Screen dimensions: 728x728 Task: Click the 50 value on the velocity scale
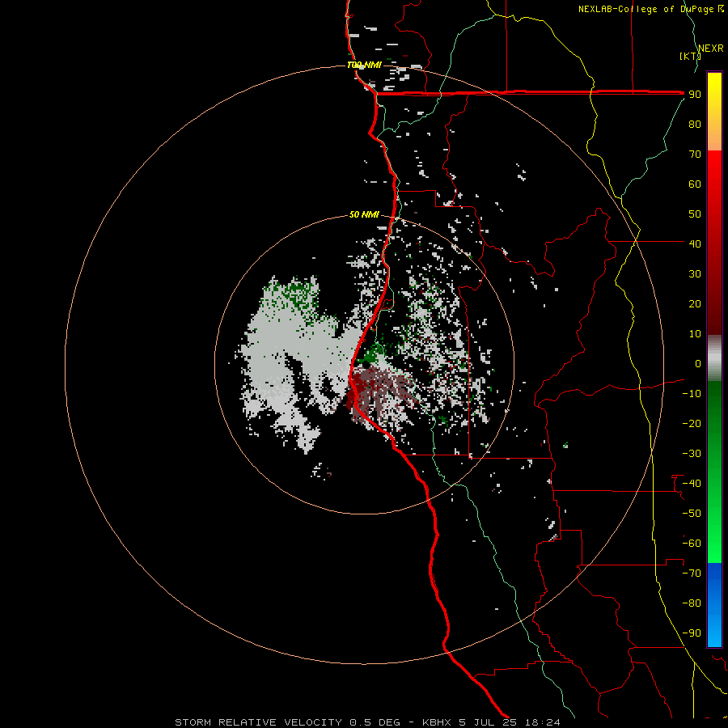coord(695,214)
